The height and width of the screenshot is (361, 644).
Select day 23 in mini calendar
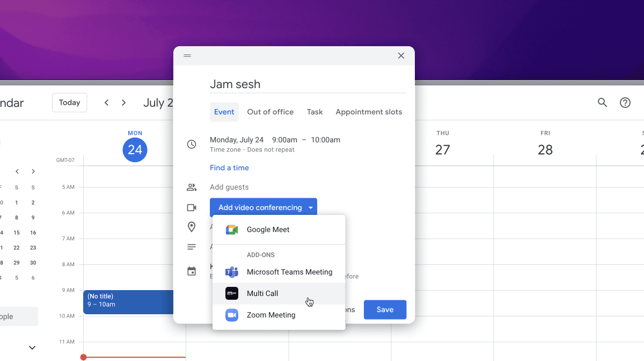pos(33,248)
